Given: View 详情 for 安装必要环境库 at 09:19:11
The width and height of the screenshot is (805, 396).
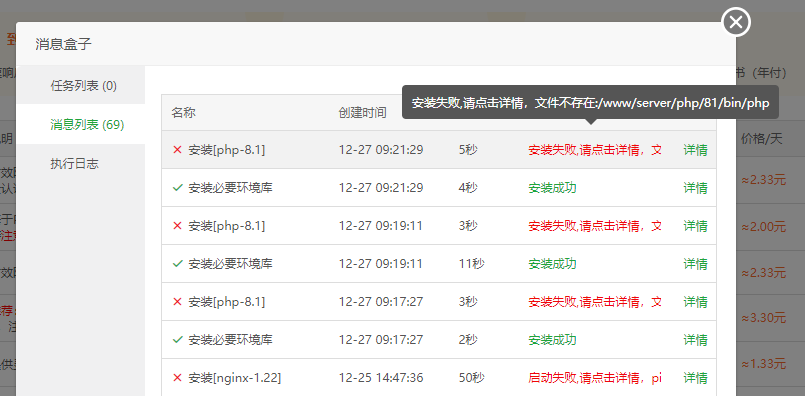Looking at the screenshot, I should (x=695, y=264).
